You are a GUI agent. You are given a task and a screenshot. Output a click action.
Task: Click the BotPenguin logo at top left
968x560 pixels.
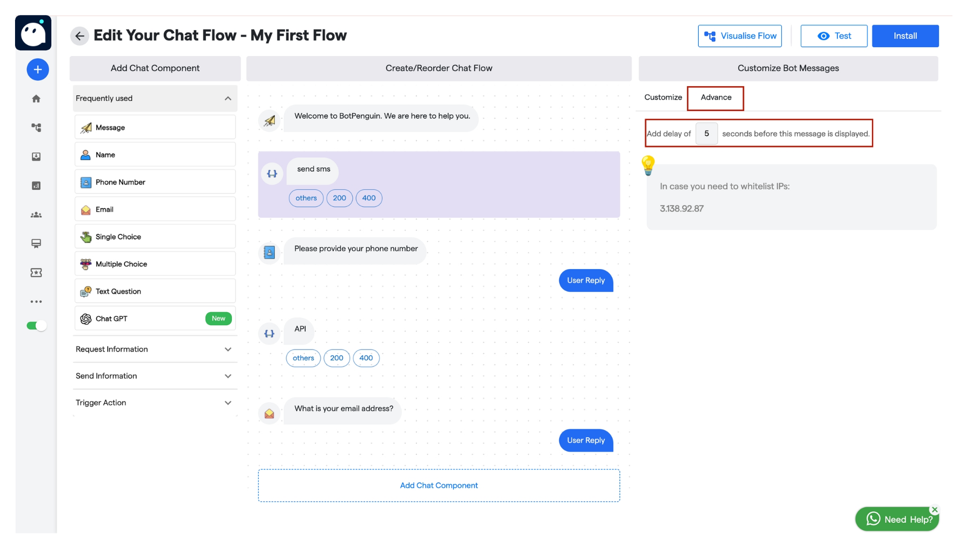point(33,33)
